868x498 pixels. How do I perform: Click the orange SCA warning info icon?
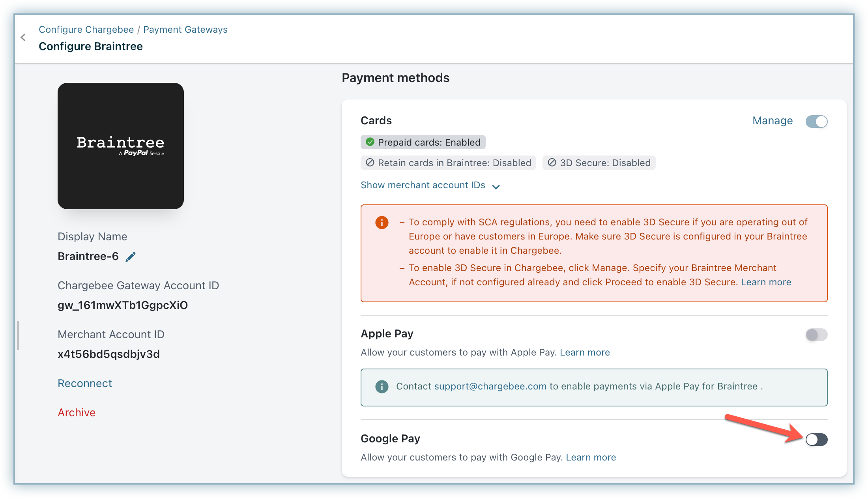click(382, 223)
